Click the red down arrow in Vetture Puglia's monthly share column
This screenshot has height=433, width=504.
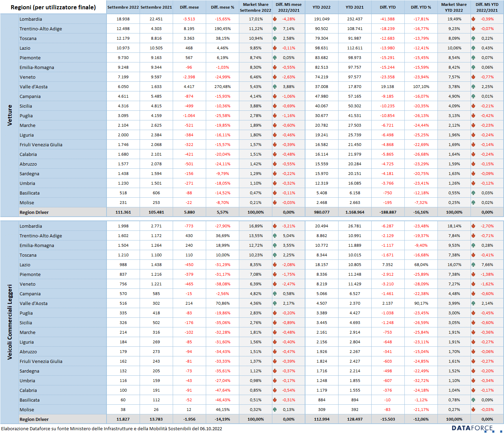click(275, 116)
